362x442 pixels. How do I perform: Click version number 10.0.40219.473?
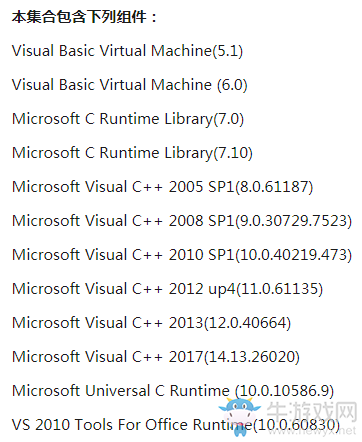pyautogui.click(x=293, y=255)
